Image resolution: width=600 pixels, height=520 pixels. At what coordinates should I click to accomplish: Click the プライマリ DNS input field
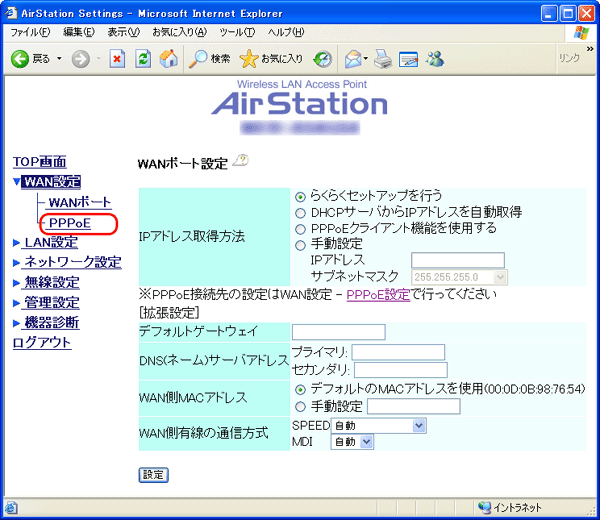pyautogui.click(x=398, y=352)
